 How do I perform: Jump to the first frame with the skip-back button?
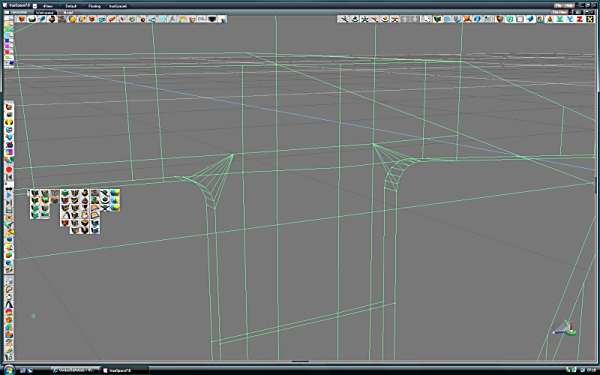click(x=9, y=177)
